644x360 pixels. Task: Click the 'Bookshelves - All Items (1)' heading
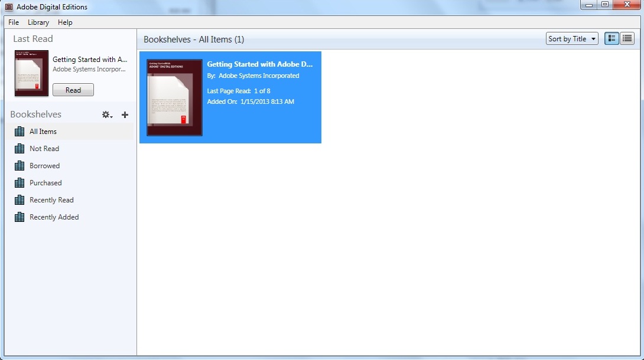coord(194,40)
